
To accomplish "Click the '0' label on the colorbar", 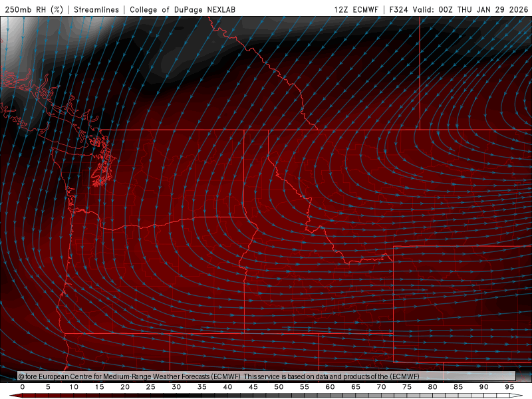I will (23, 387).
